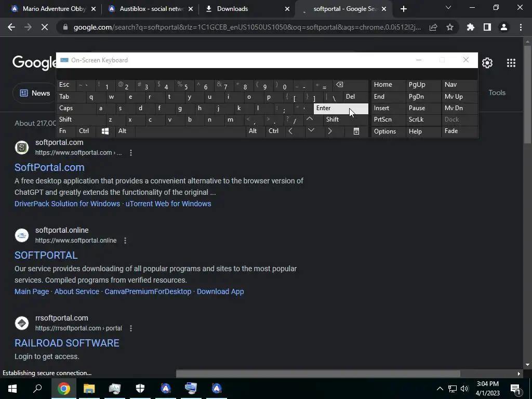Open more options for the softportal.online result

[x=125, y=241]
